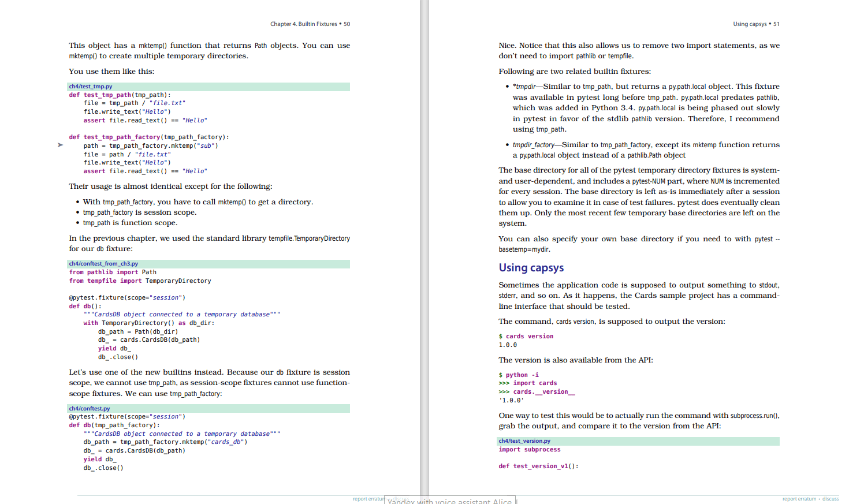Click the mktemp("sub") code line
The height and width of the screenshot is (504, 849).
click(x=151, y=146)
